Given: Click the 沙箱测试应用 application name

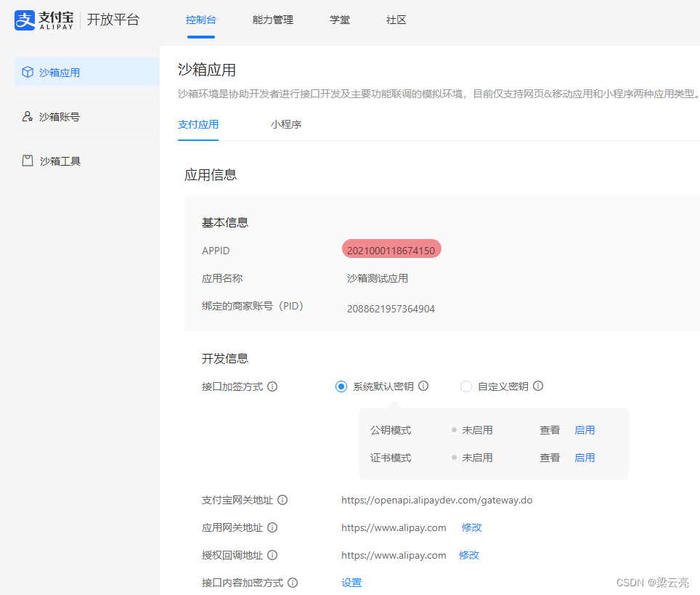Looking at the screenshot, I should click(x=378, y=278).
